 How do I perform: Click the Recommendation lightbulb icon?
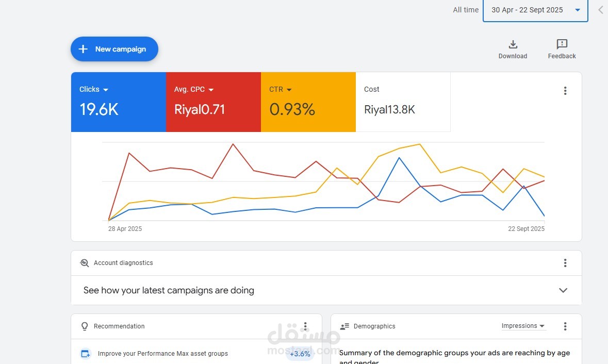pos(85,326)
